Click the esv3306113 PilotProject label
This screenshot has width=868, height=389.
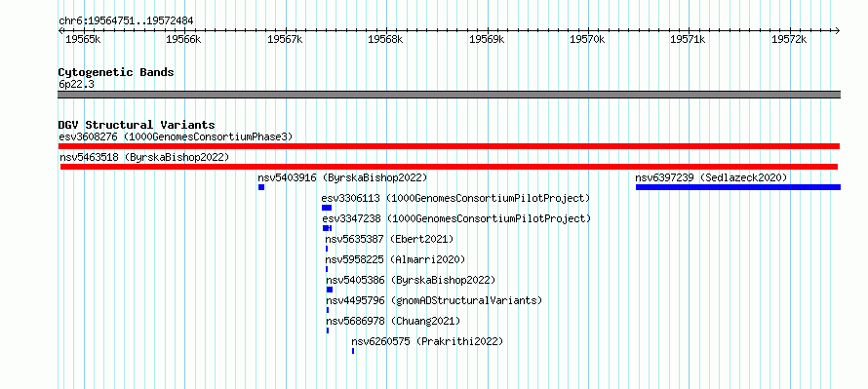pos(456,198)
